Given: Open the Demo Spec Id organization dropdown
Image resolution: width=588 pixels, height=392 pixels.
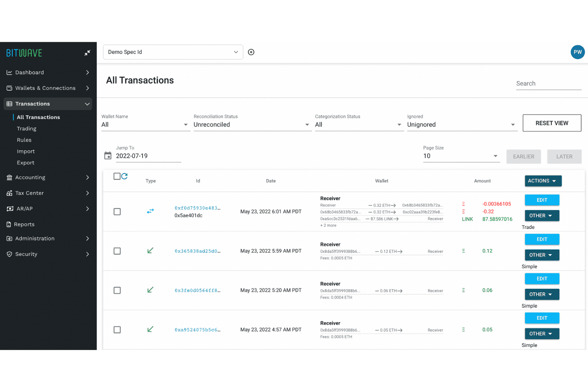Looking at the screenshot, I should pos(173,52).
